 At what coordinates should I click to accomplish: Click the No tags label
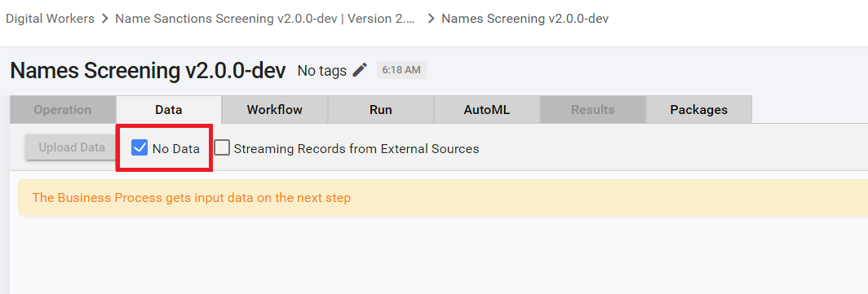point(322,71)
